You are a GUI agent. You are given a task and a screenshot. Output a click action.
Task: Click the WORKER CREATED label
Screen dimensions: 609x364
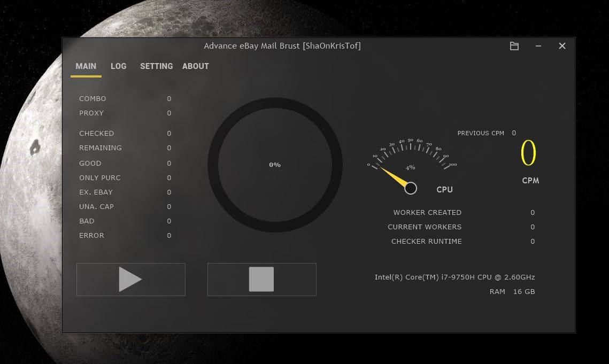pos(427,213)
